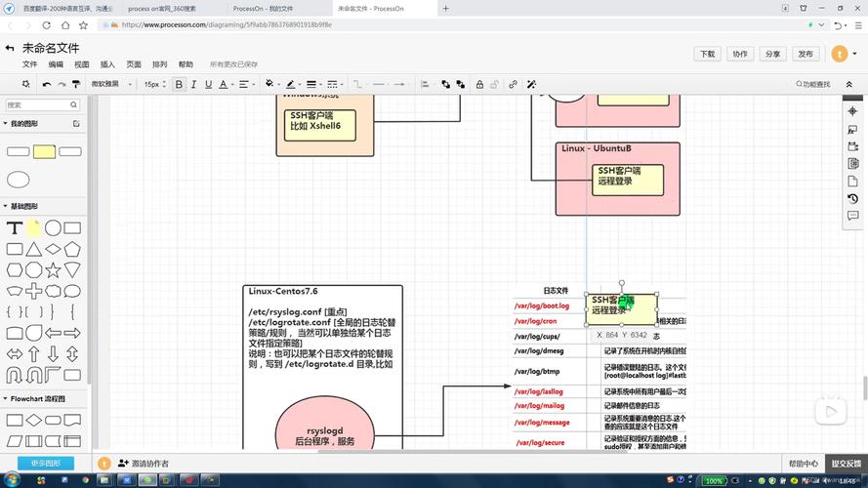This screenshot has width=868, height=488.
Task: Click the 帮助中心 button
Action: pos(804,464)
